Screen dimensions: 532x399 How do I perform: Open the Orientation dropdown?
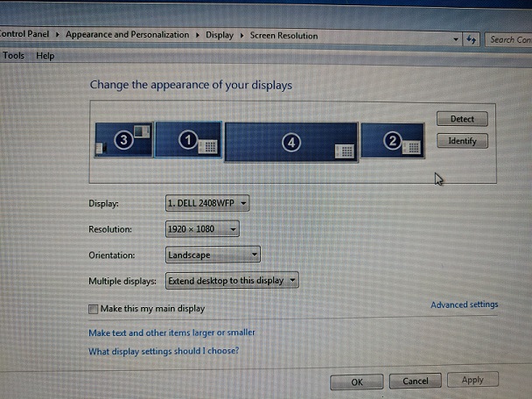[213, 255]
